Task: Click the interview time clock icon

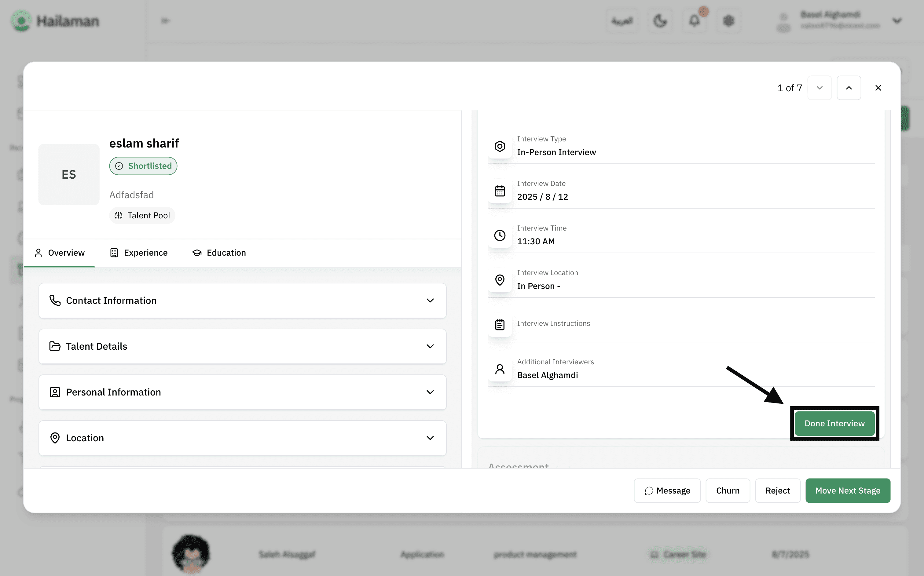Action: point(500,235)
